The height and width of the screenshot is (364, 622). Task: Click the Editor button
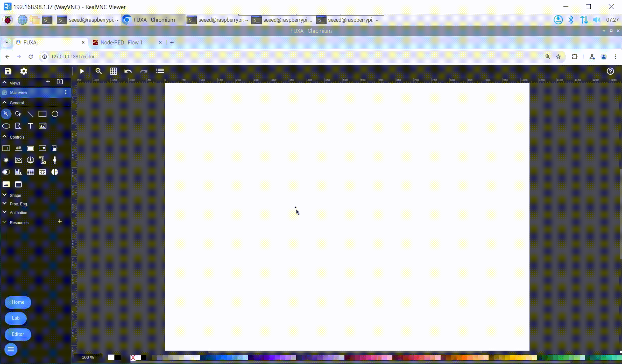coord(18,334)
